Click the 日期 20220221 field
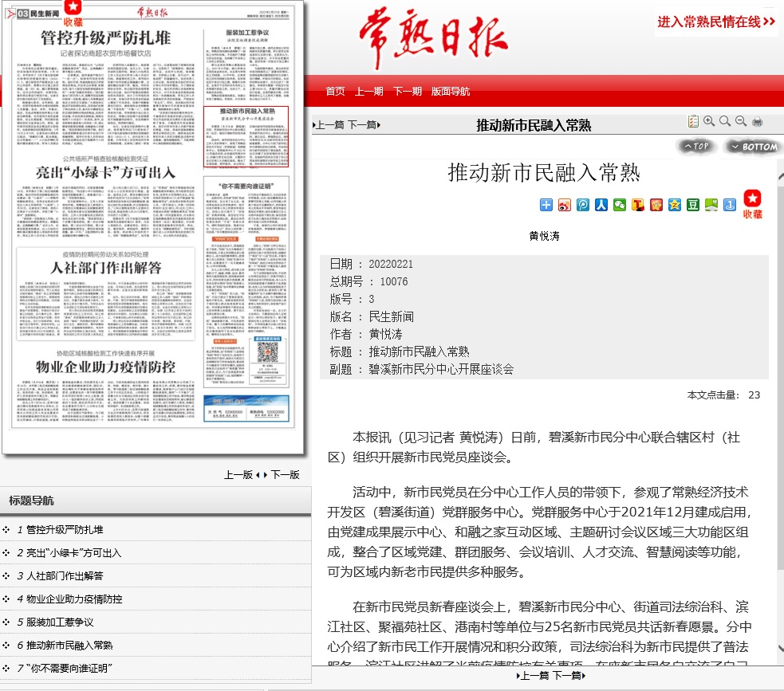The width and height of the screenshot is (784, 691). coord(372,264)
